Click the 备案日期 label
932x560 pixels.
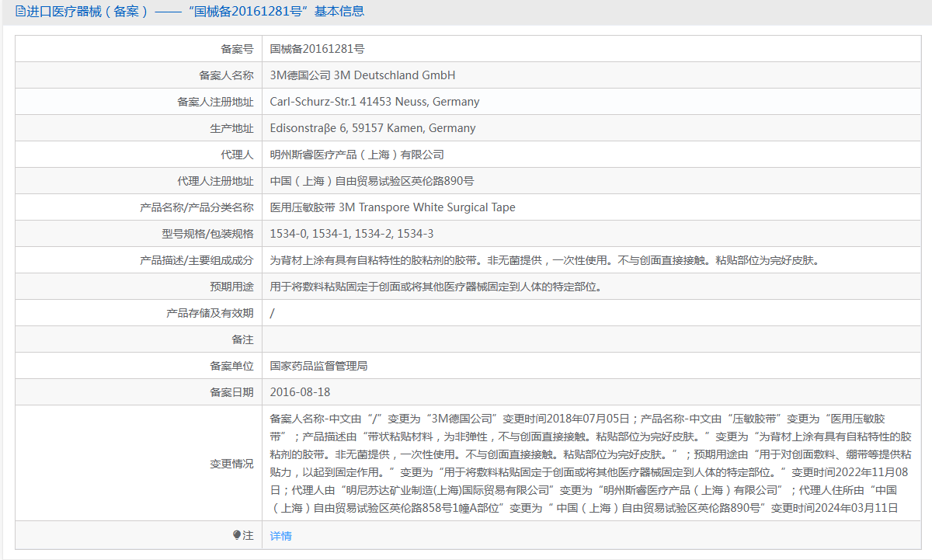pyautogui.click(x=231, y=392)
